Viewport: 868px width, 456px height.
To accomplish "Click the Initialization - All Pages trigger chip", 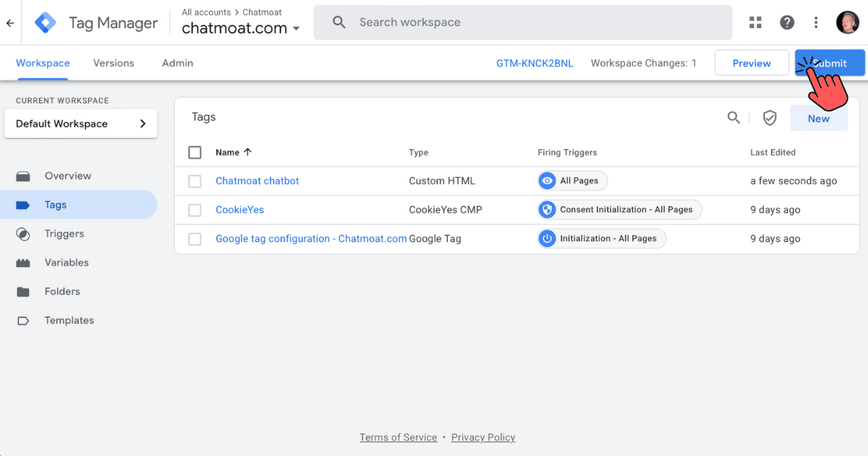I will (x=602, y=239).
